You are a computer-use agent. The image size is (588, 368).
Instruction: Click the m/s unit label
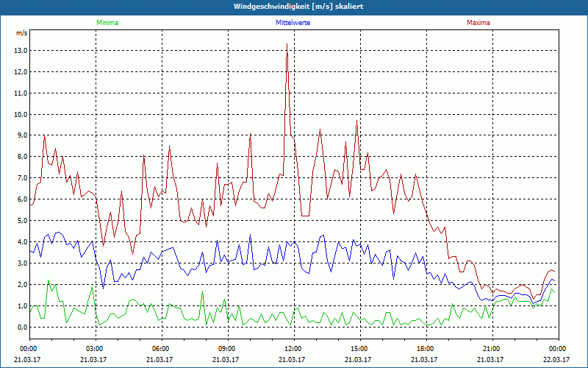21,33
